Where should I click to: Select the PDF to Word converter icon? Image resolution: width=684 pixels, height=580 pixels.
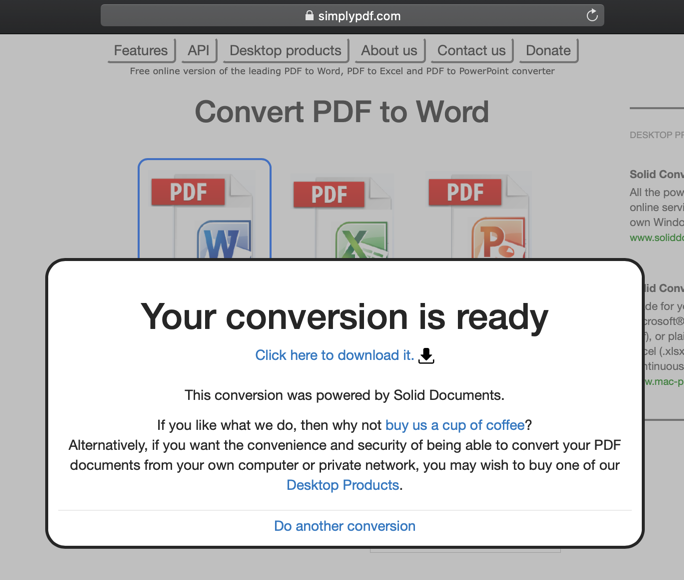pyautogui.click(x=205, y=209)
